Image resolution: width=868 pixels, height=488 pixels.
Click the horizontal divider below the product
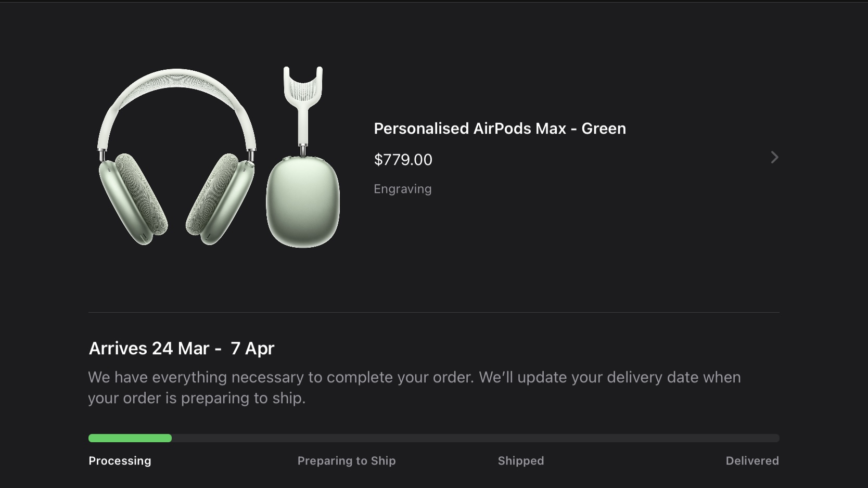433,312
